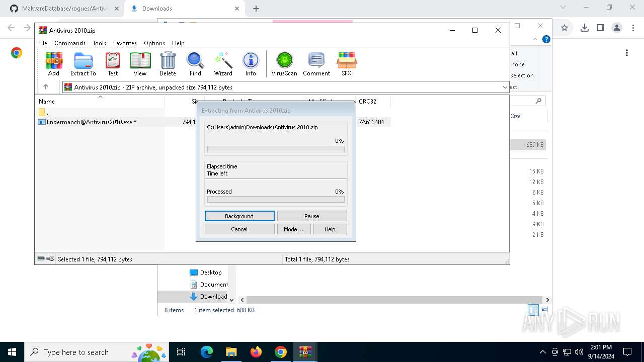This screenshot has width=644, height=362.
Task: Show hidden system tray icons chevron
Action: click(542, 352)
